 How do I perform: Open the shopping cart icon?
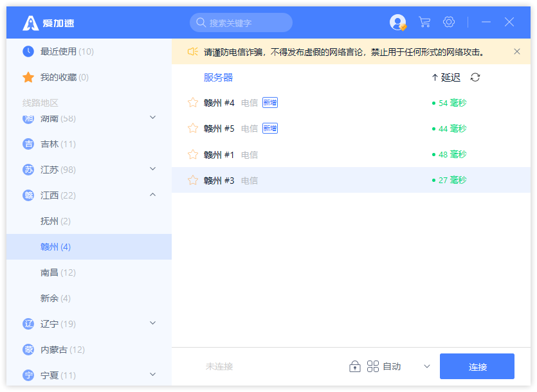click(x=424, y=22)
